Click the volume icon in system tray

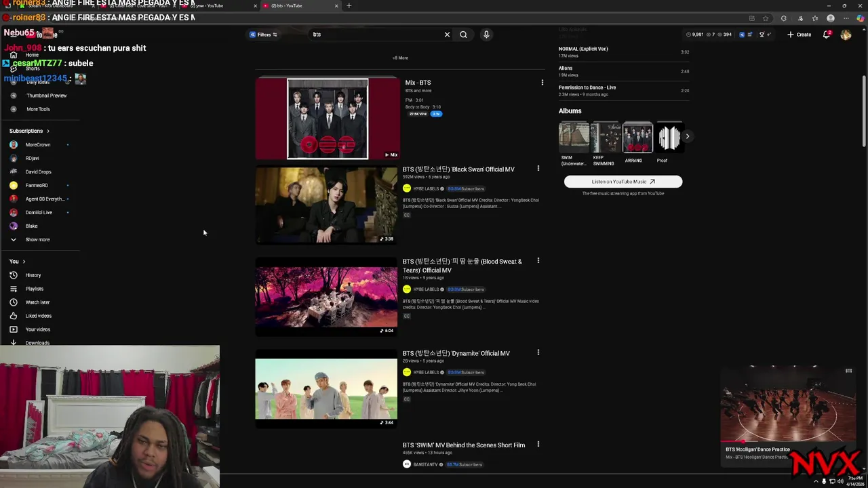pyautogui.click(x=840, y=481)
